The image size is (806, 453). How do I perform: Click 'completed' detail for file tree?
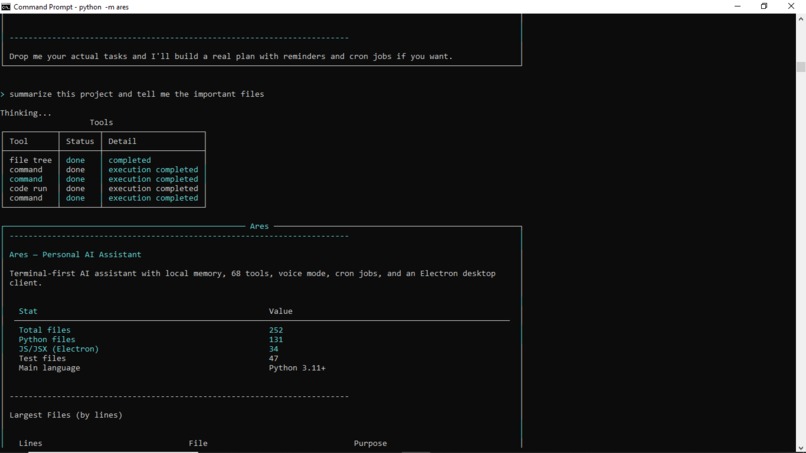(130, 160)
